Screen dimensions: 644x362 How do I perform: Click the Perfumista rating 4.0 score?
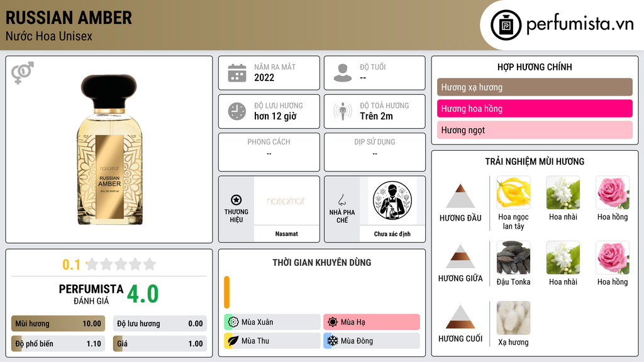143,294
